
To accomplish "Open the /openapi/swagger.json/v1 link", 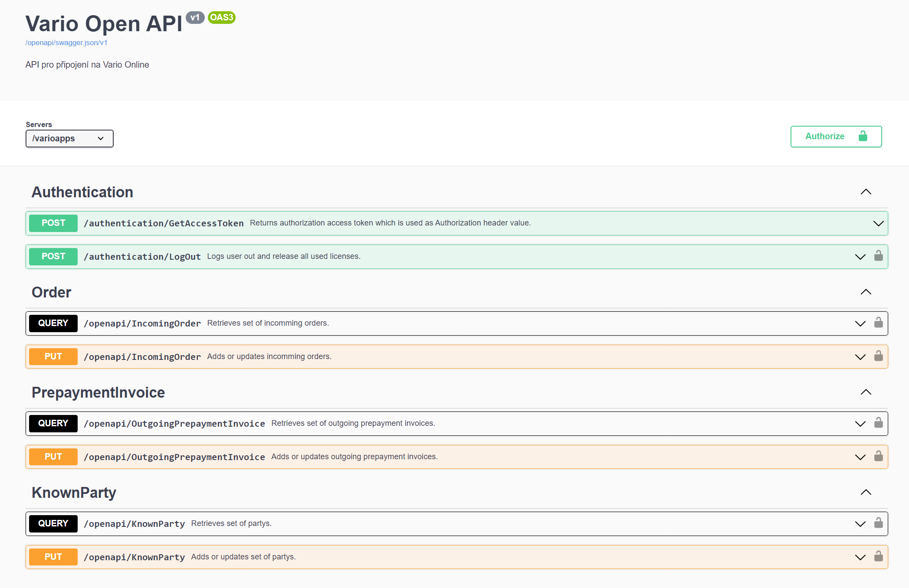I will pyautogui.click(x=66, y=42).
